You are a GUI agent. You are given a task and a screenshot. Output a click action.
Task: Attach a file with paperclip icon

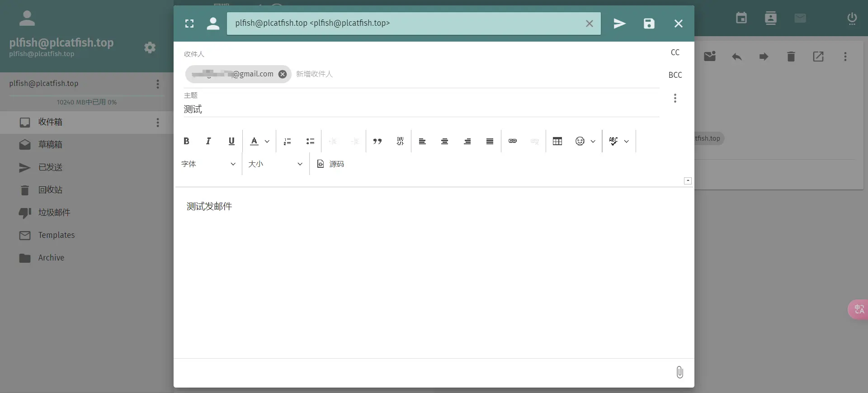pyautogui.click(x=679, y=372)
